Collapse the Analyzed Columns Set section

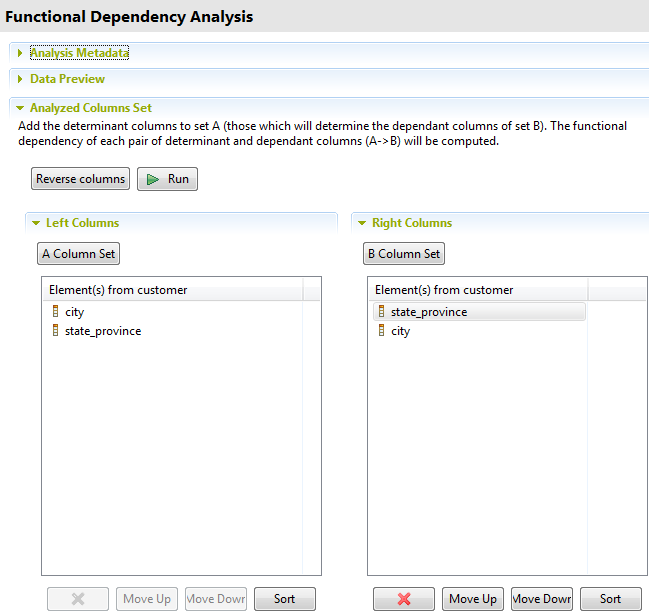(21, 108)
